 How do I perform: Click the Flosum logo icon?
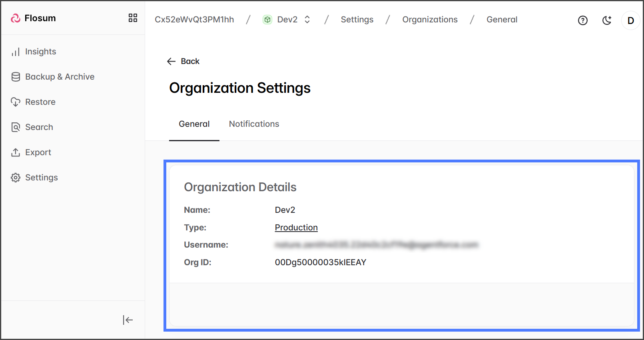(x=16, y=18)
